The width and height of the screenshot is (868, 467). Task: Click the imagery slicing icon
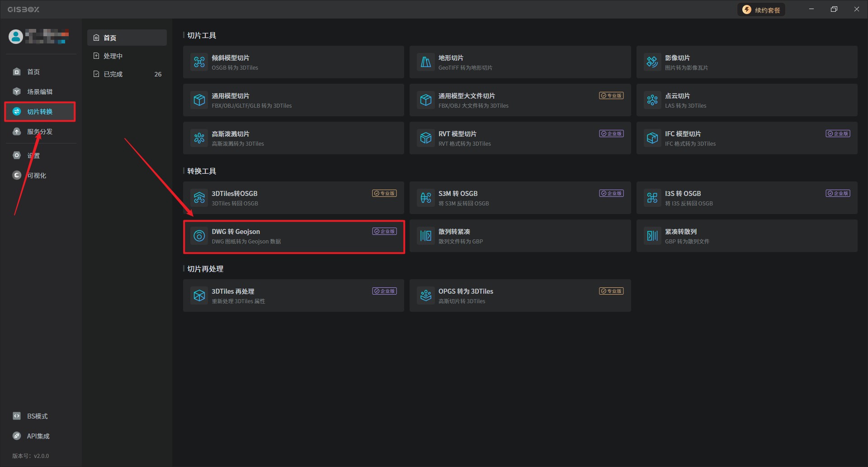(x=652, y=62)
